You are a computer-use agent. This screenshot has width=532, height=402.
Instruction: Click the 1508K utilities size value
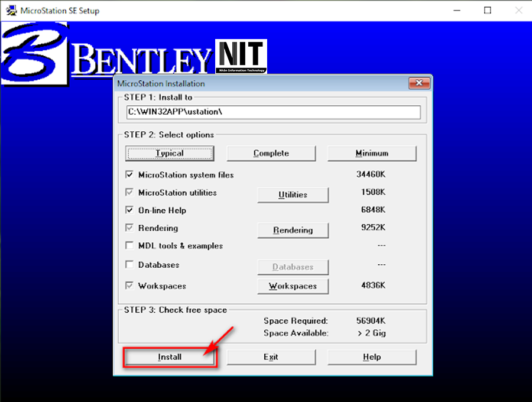pos(373,192)
